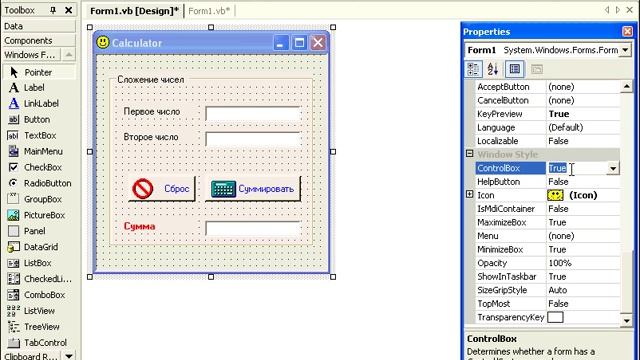Select the TopMost property row
This screenshot has height=360, width=640.
(547, 304)
